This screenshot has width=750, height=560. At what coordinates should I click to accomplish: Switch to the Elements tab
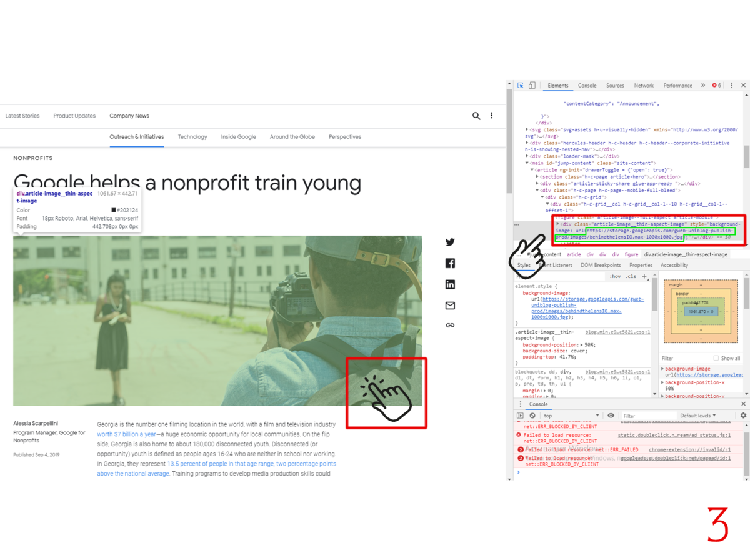[557, 86]
